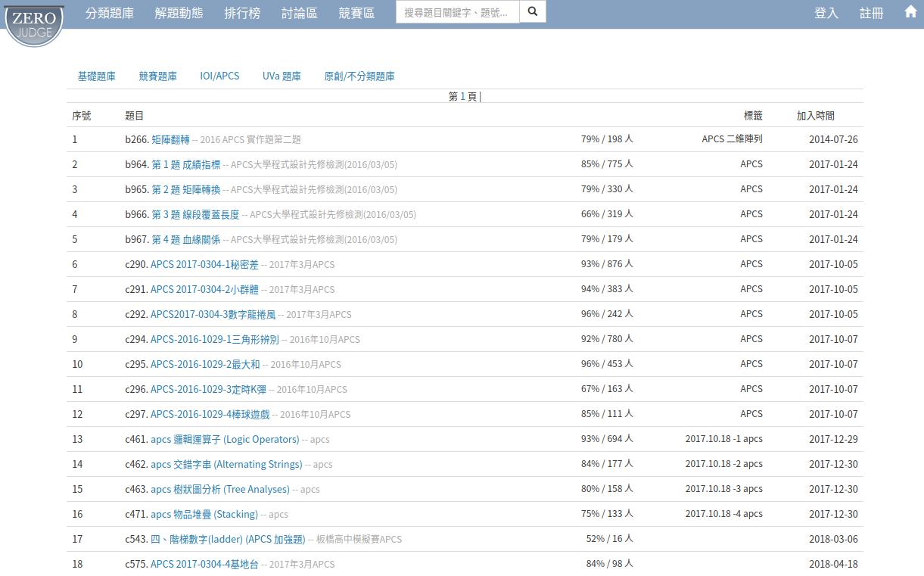Click 登入 to log in
924x576 pixels.
click(x=826, y=13)
